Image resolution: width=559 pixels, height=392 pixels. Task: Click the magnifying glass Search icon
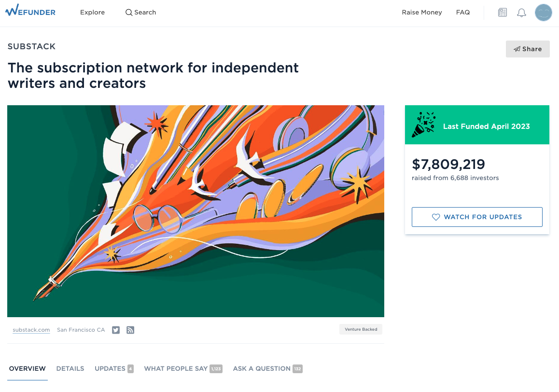click(129, 13)
